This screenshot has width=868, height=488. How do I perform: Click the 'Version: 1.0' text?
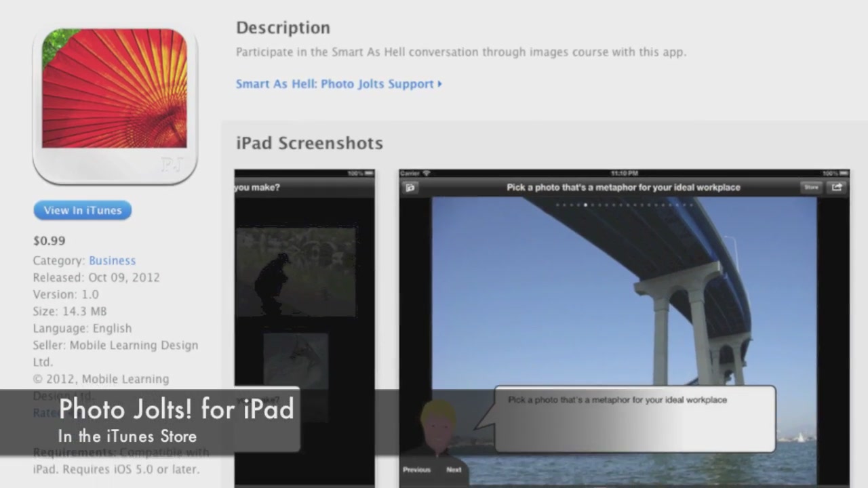(66, 294)
